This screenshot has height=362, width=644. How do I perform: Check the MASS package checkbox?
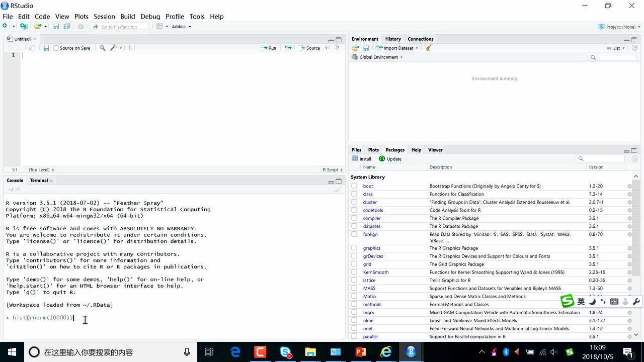[354, 288]
